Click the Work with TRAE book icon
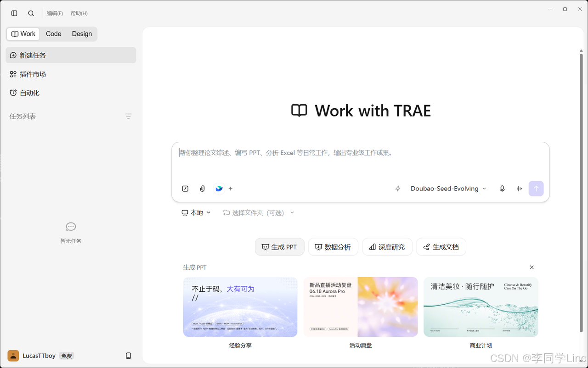The width and height of the screenshot is (588, 368). click(x=299, y=111)
